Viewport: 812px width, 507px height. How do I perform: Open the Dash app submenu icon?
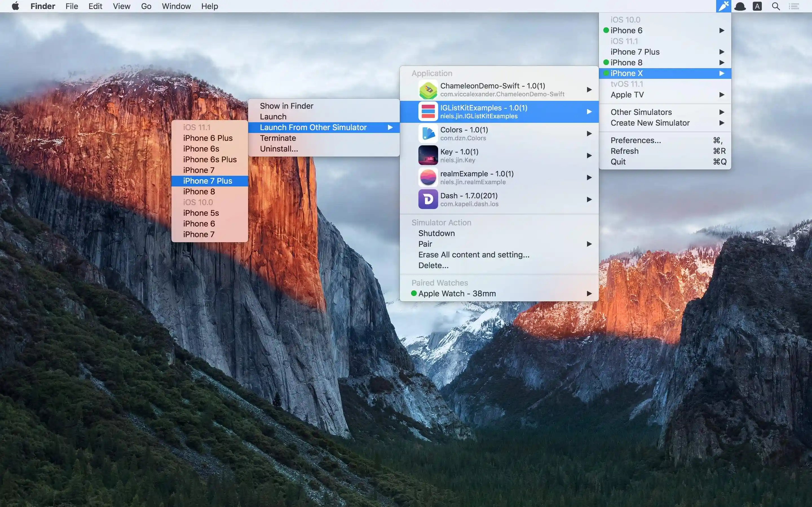click(590, 199)
